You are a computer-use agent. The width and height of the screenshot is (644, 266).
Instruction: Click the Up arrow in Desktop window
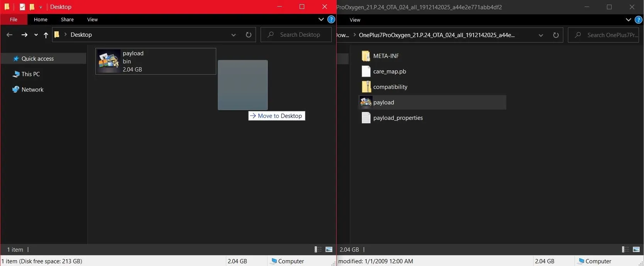[46, 35]
